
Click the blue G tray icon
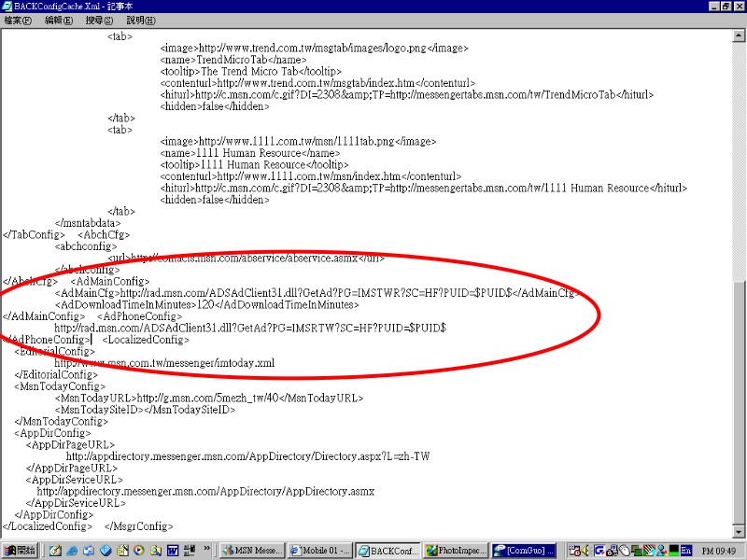[x=599, y=551]
